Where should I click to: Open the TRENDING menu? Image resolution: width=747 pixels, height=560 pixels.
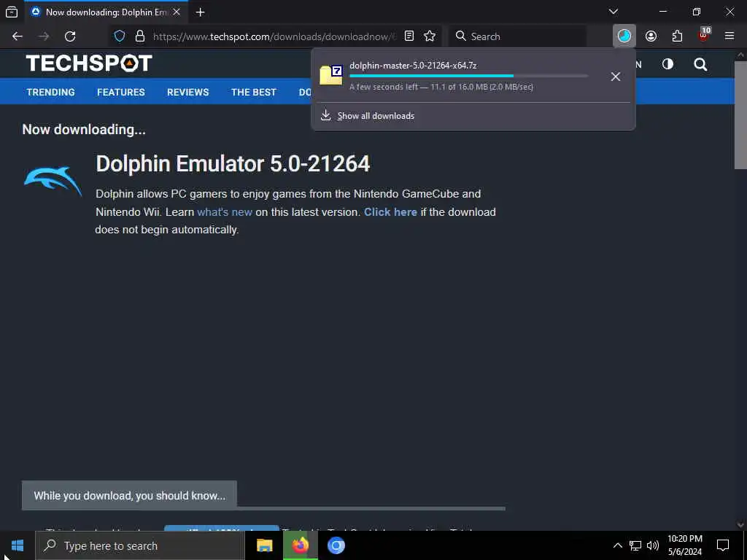[50, 93]
